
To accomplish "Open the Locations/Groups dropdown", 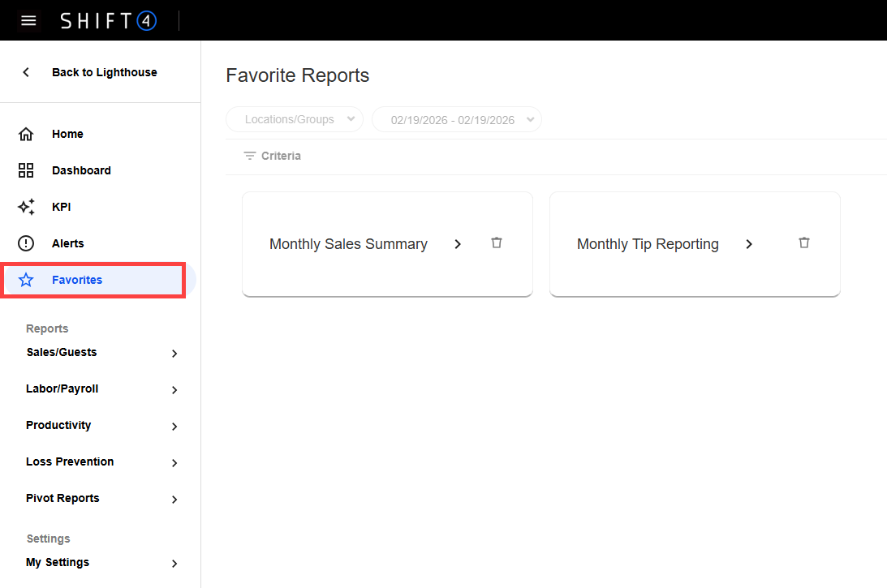I will [295, 119].
